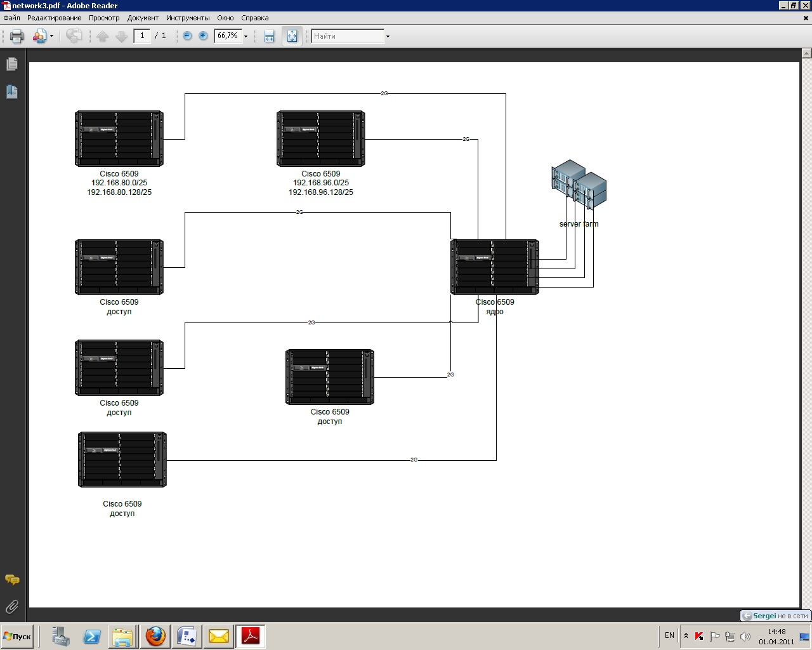Screen dimensions: 812x650
Task: Open the Справка menu
Action: 254,18
